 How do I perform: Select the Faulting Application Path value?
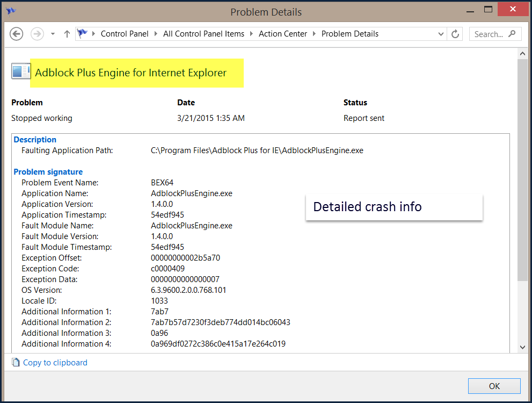[x=257, y=150]
